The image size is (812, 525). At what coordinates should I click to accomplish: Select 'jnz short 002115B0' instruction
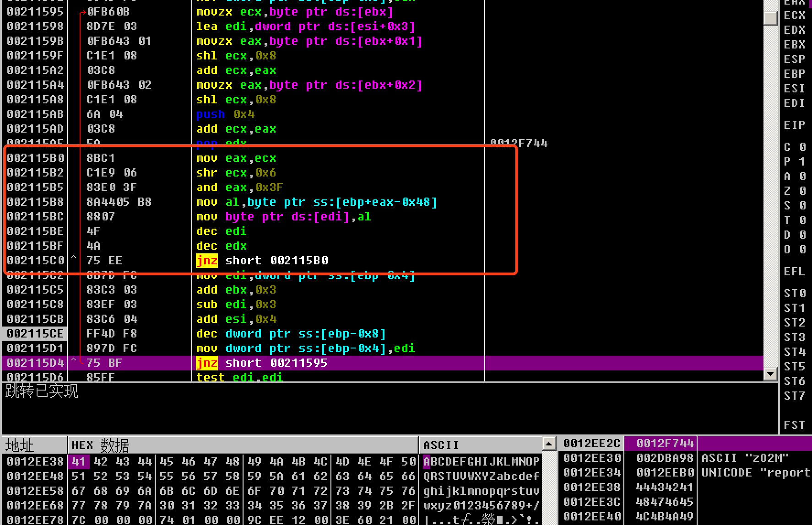pyautogui.click(x=262, y=261)
